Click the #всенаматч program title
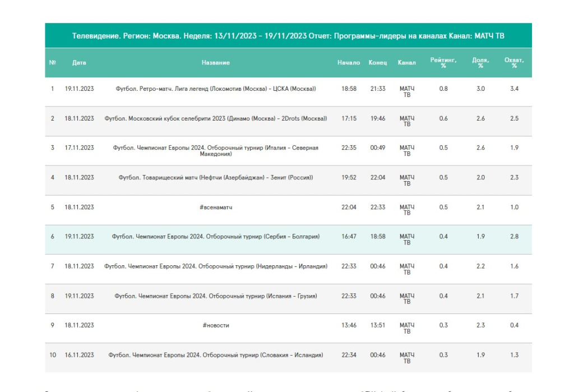Image resolution: width=574 pixels, height=392 pixels. click(216, 207)
